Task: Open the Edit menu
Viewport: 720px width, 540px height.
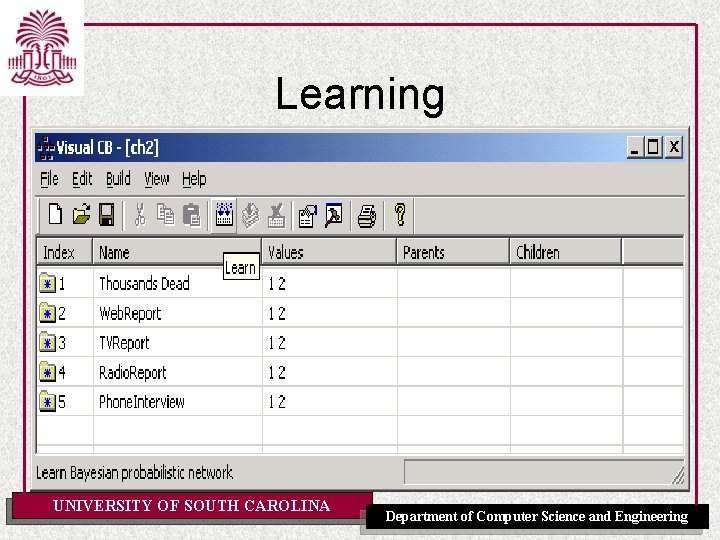Action: click(x=82, y=179)
